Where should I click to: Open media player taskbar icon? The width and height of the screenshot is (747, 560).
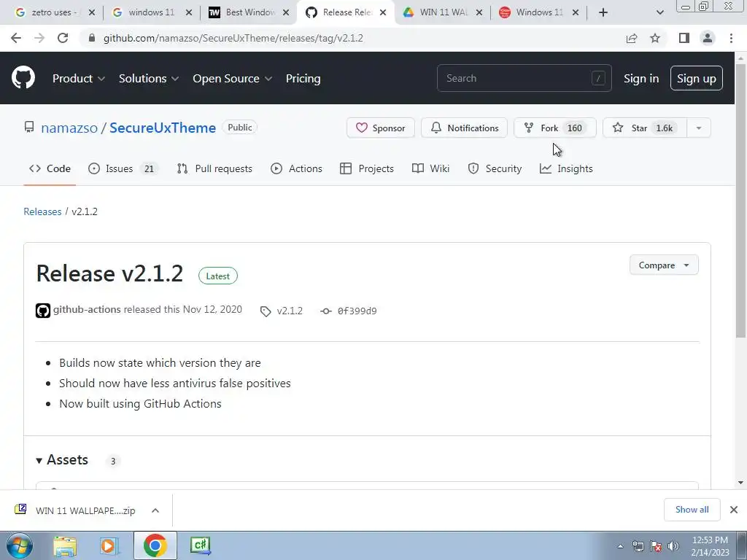coord(109,545)
